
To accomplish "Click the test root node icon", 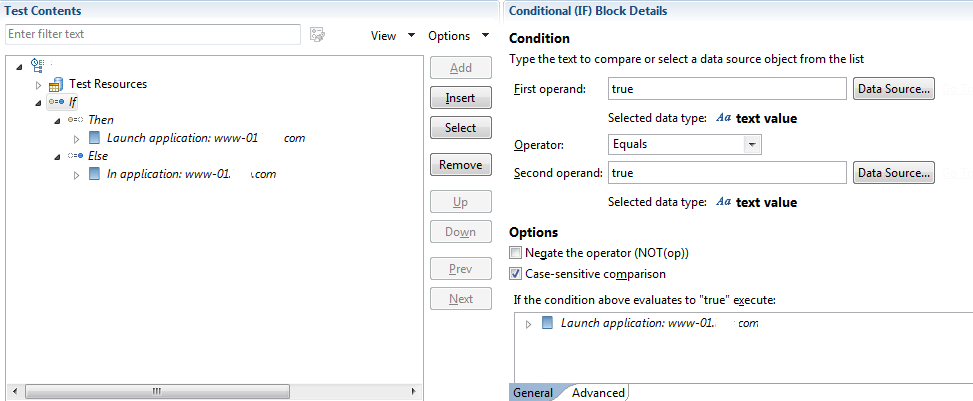I will 37,64.
